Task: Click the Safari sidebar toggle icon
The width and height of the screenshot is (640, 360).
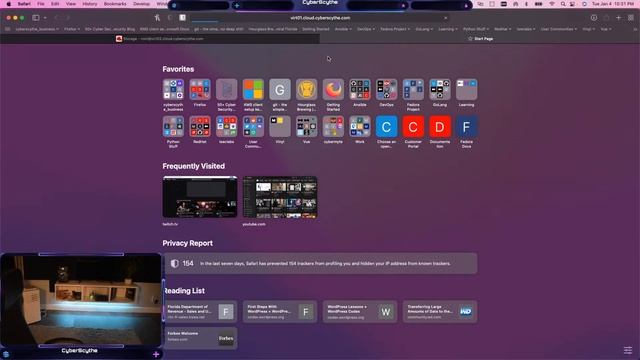Action: pos(36,18)
